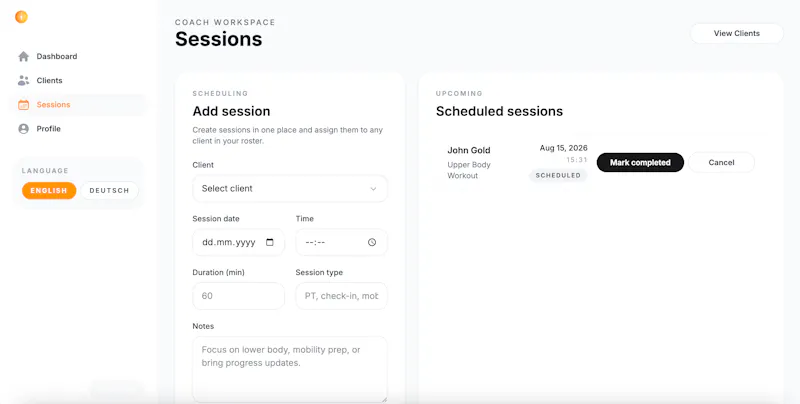
Task: Click the Dashboard home icon
Action: [23, 57]
